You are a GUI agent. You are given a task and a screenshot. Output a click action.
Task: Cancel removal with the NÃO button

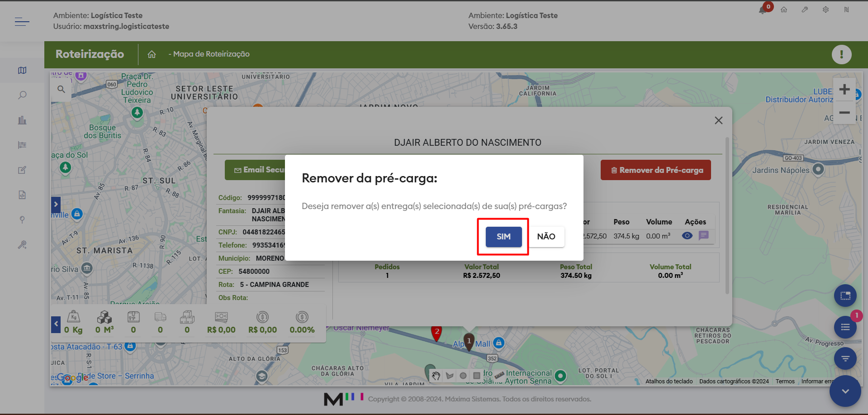point(546,237)
